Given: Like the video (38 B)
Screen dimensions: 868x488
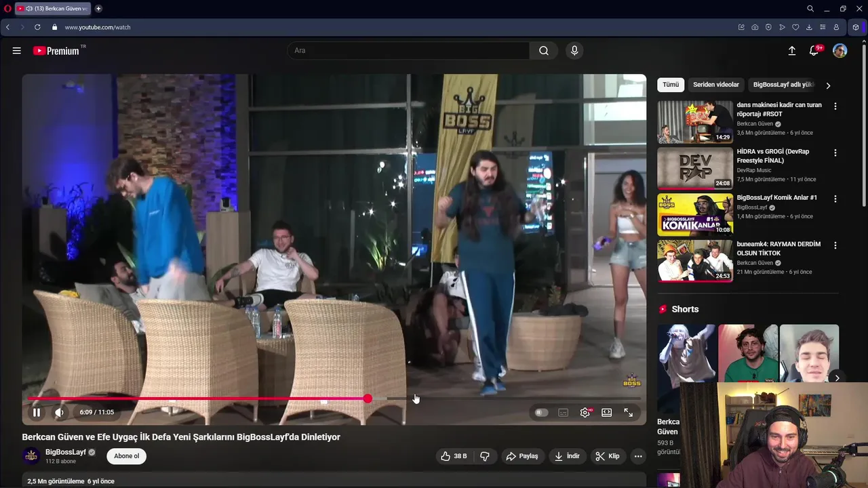Looking at the screenshot, I should [454, 456].
